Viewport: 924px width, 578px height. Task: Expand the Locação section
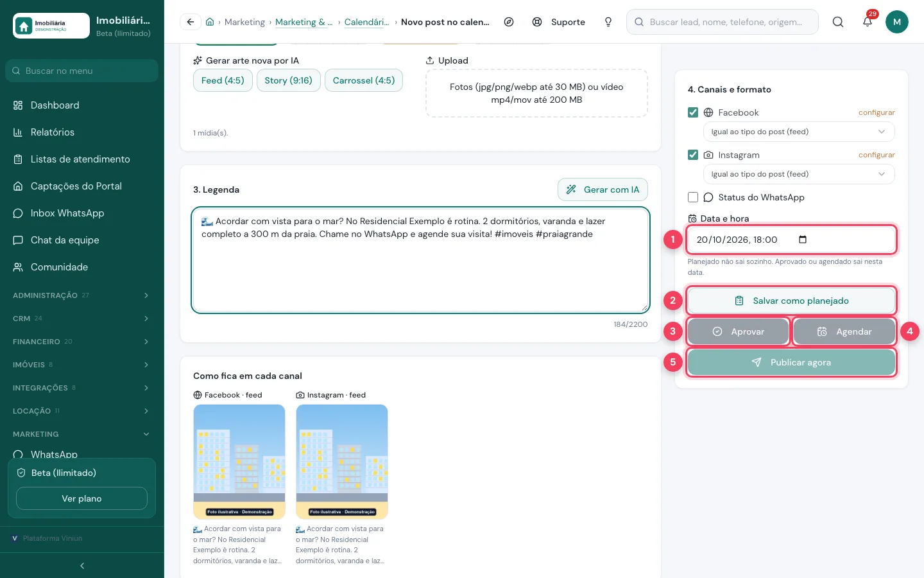(82, 411)
